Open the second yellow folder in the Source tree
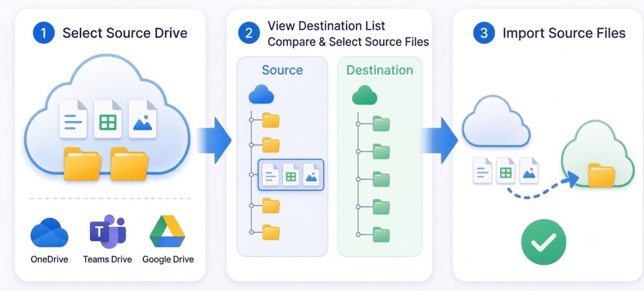The image size is (644, 291). point(270,145)
